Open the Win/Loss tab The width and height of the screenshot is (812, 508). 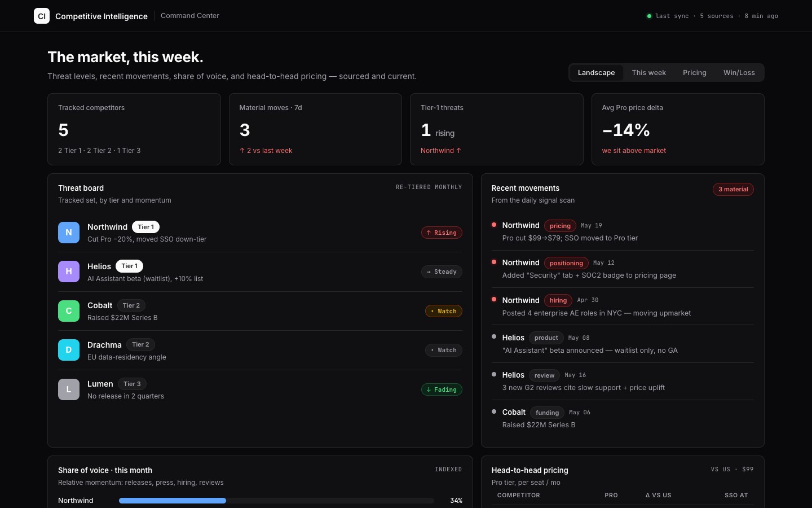(739, 73)
